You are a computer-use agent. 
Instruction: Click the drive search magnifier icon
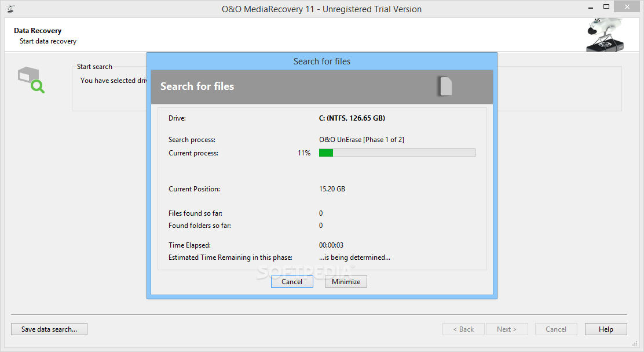[x=31, y=80]
